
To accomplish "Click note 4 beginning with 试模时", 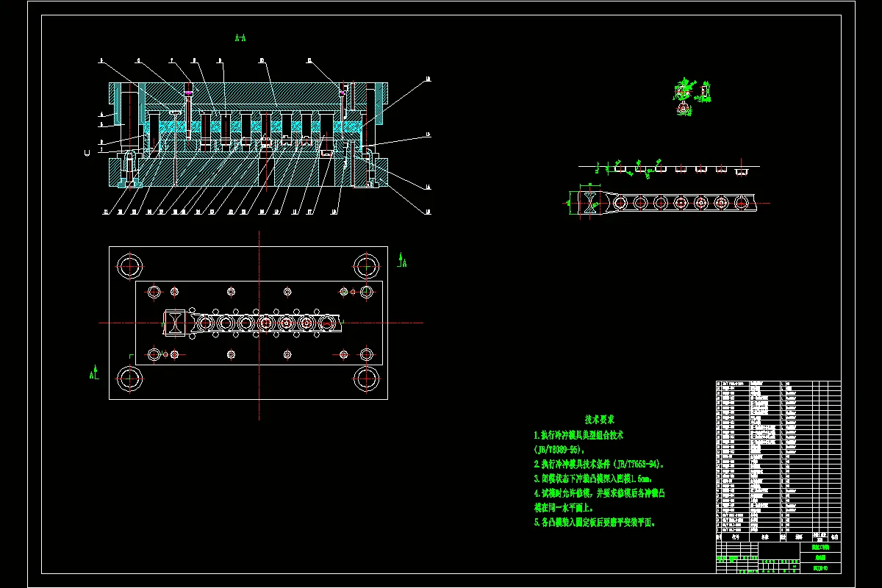I will tap(599, 500).
